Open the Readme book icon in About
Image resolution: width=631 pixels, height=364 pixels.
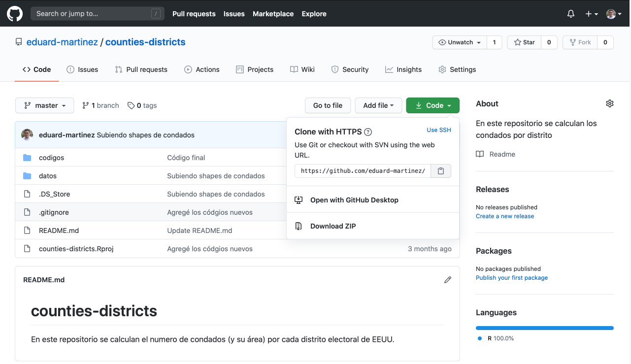tap(480, 154)
